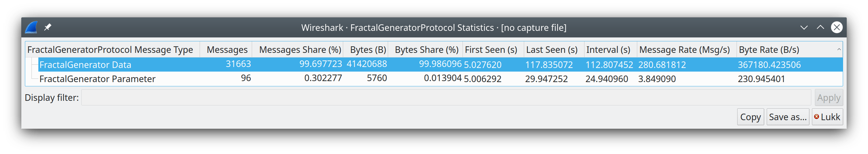Select the FractalGenerator Data row
The width and height of the screenshot is (868, 154).
click(x=85, y=64)
